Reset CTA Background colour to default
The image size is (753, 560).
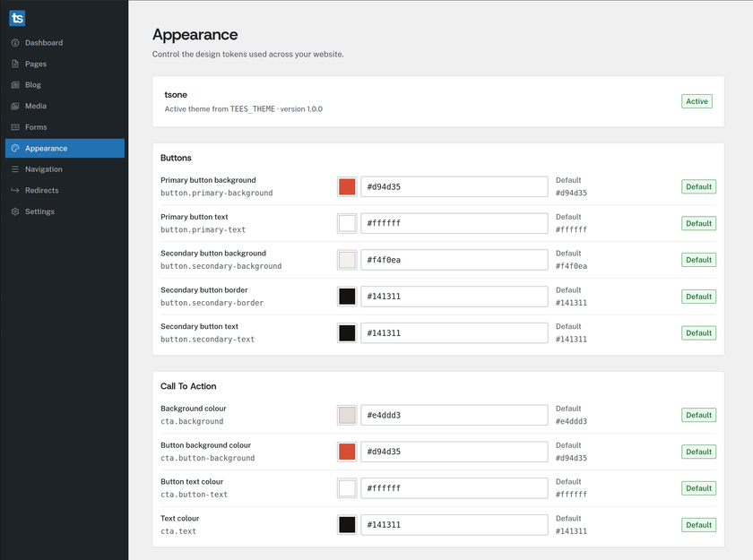click(698, 415)
